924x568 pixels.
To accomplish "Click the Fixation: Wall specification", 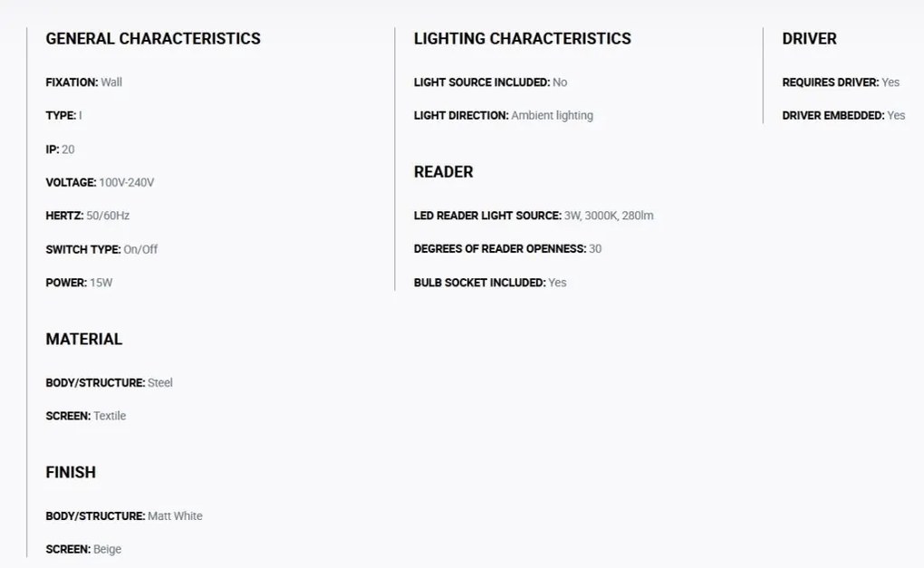I will click(83, 82).
